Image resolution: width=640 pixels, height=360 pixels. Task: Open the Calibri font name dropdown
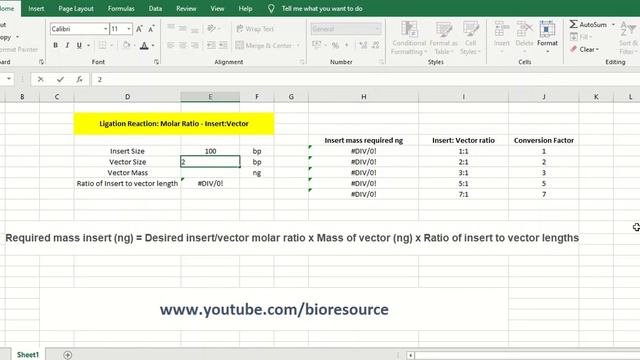(105, 29)
